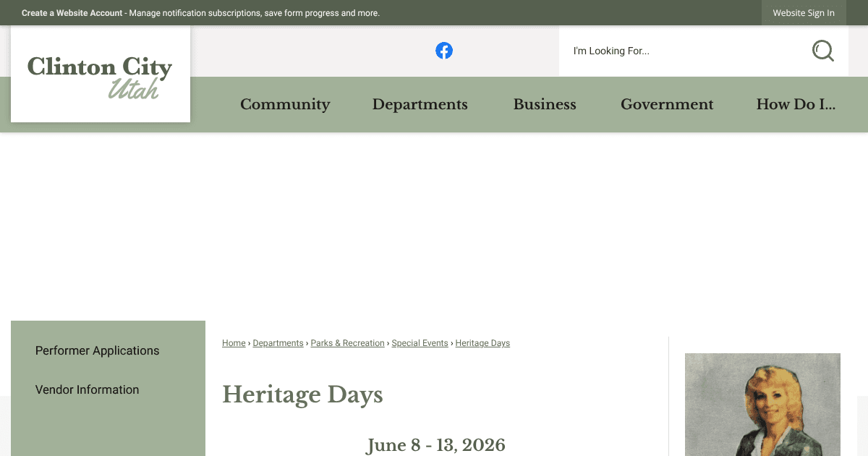
Task: Open Vendor Information in sidebar
Action: pyautogui.click(x=87, y=389)
